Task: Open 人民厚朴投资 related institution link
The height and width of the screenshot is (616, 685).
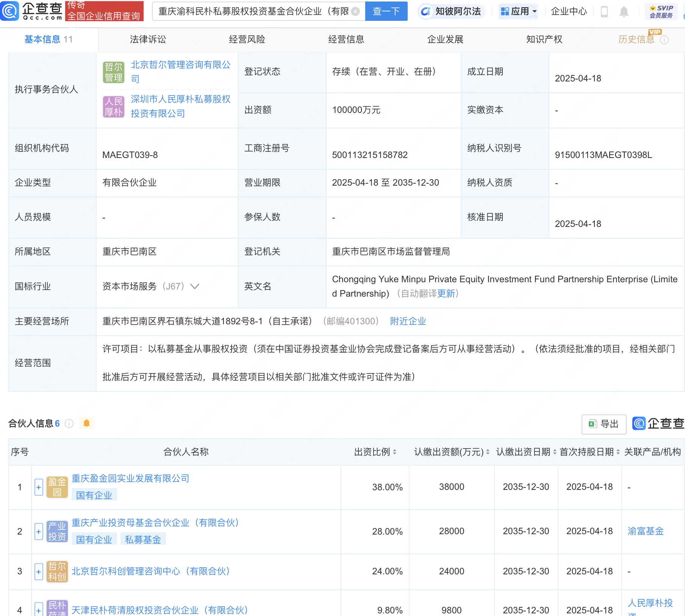Action: tap(650, 607)
